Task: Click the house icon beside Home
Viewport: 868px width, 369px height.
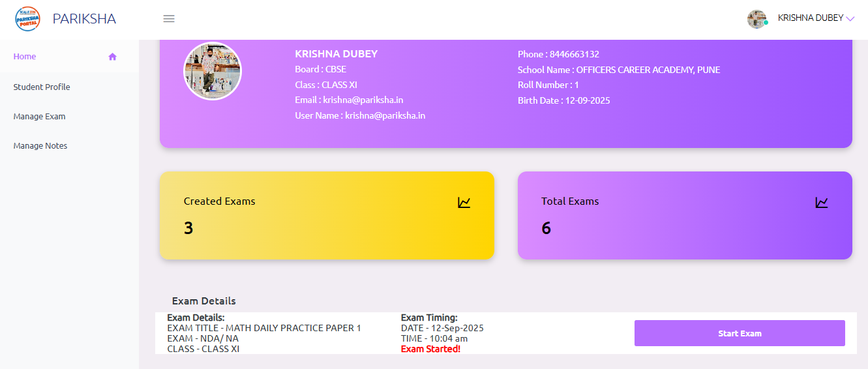Action: tap(112, 57)
